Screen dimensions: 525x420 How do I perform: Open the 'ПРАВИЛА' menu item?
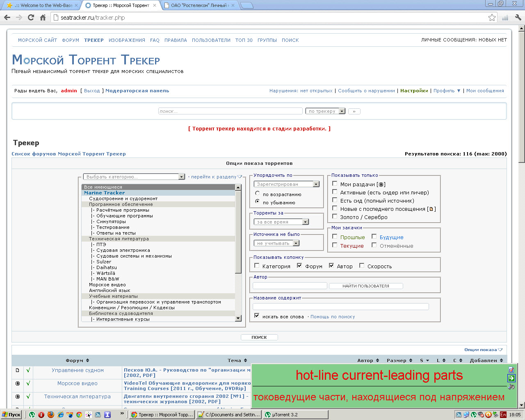tap(176, 40)
